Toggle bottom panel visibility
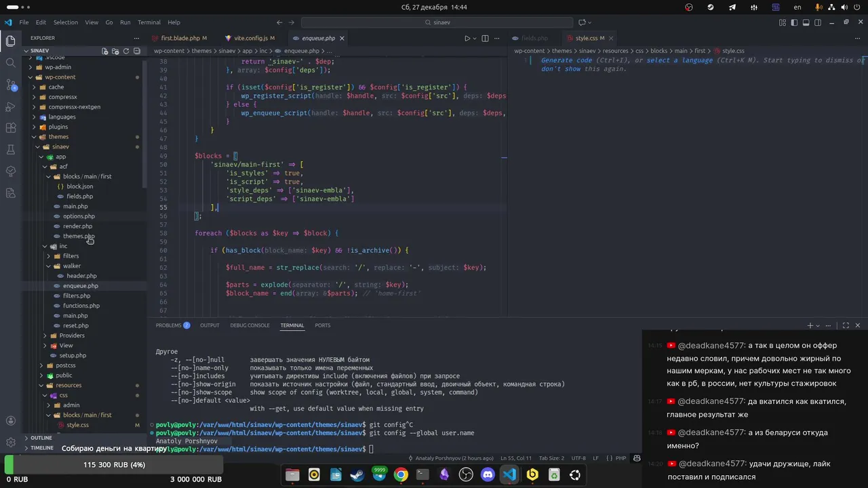Image resolution: width=868 pixels, height=488 pixels. coord(806,22)
